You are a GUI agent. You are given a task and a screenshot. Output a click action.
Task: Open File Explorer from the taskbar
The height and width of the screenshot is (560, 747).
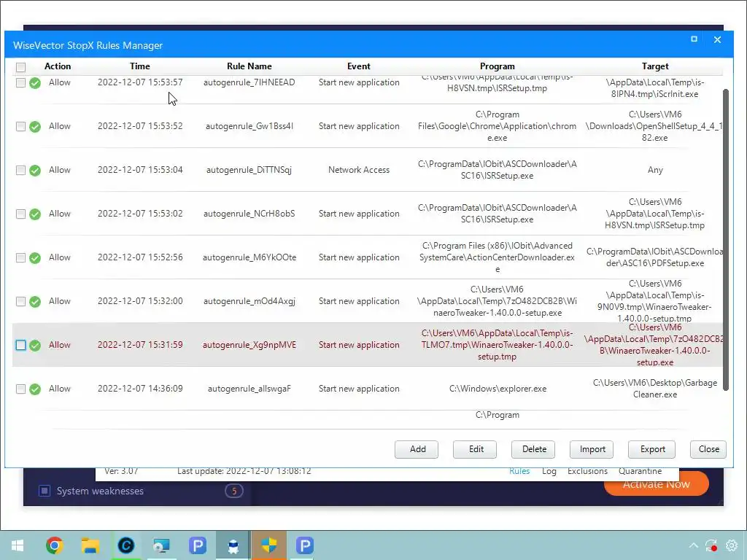pyautogui.click(x=90, y=545)
